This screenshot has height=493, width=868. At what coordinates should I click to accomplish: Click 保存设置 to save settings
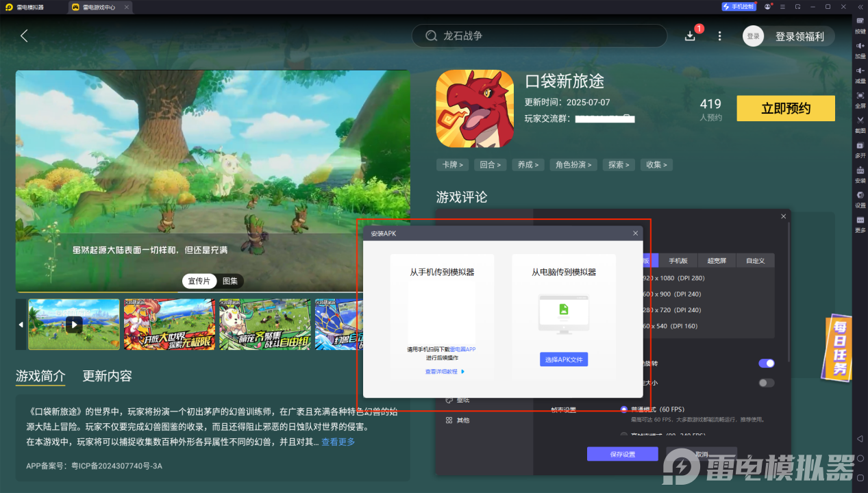(x=622, y=454)
